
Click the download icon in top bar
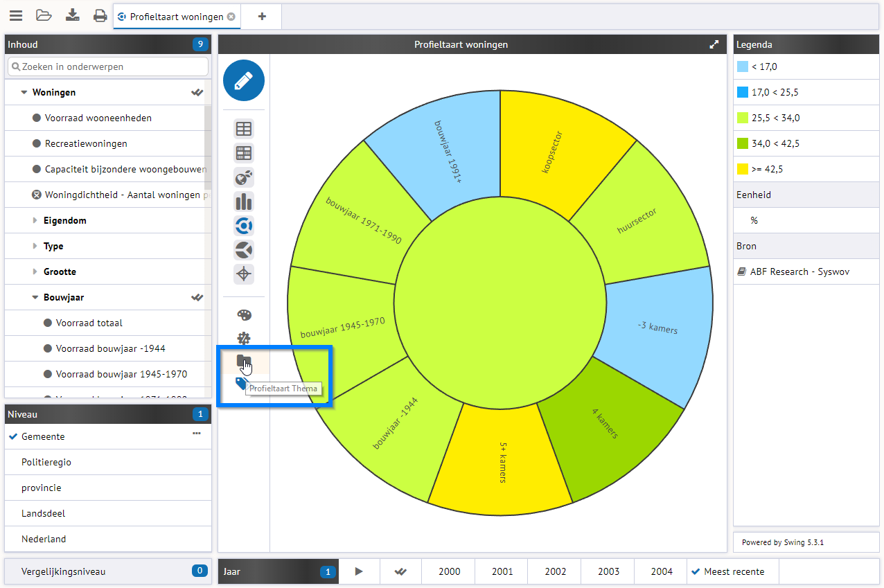tap(72, 15)
